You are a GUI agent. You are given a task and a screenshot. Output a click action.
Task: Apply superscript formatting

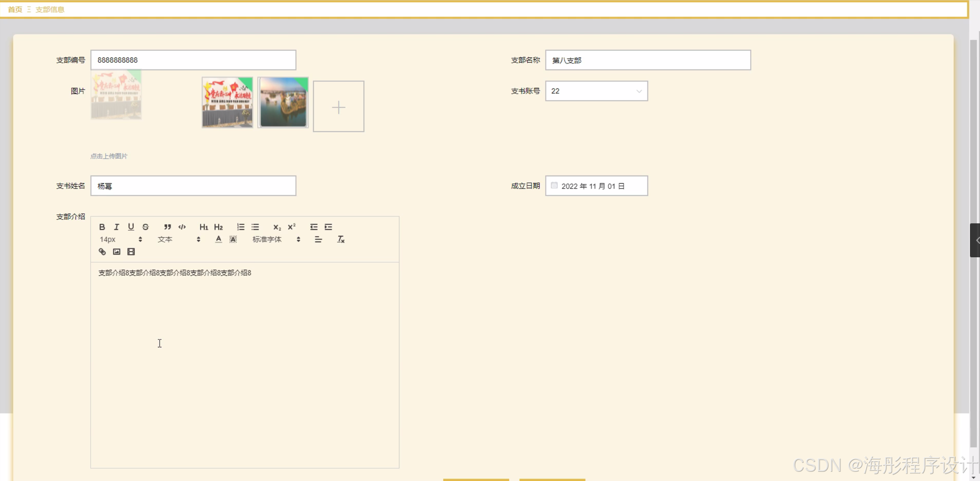pos(291,227)
